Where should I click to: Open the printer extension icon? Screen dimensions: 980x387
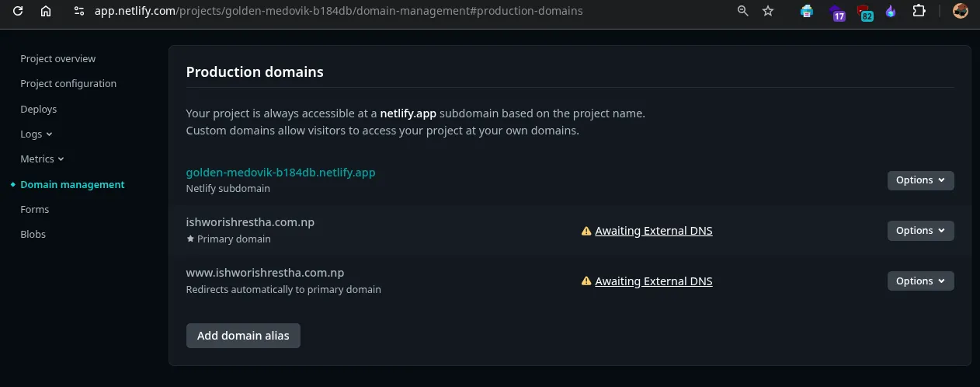pyautogui.click(x=808, y=11)
